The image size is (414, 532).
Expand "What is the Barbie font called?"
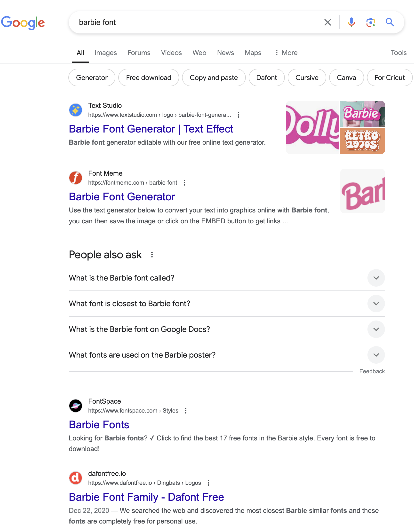click(227, 278)
